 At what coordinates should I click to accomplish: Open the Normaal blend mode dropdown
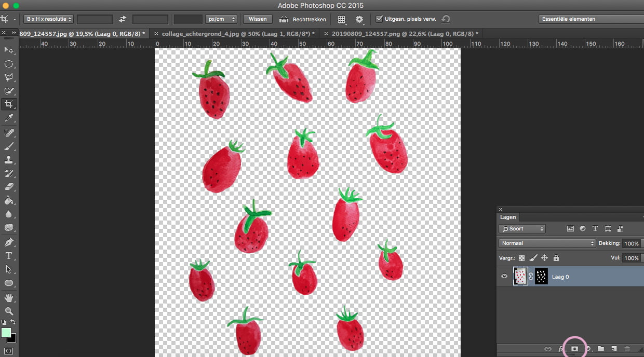point(547,243)
